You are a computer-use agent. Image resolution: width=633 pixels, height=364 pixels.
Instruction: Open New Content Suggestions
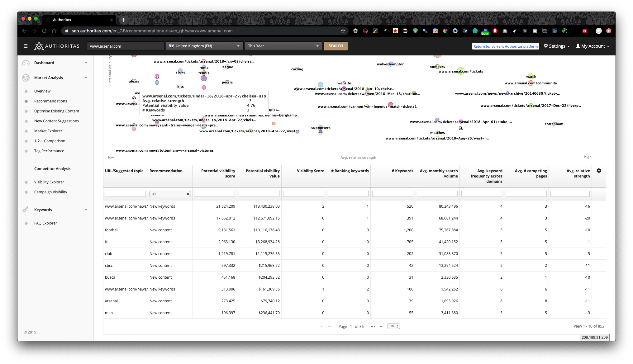coord(56,121)
